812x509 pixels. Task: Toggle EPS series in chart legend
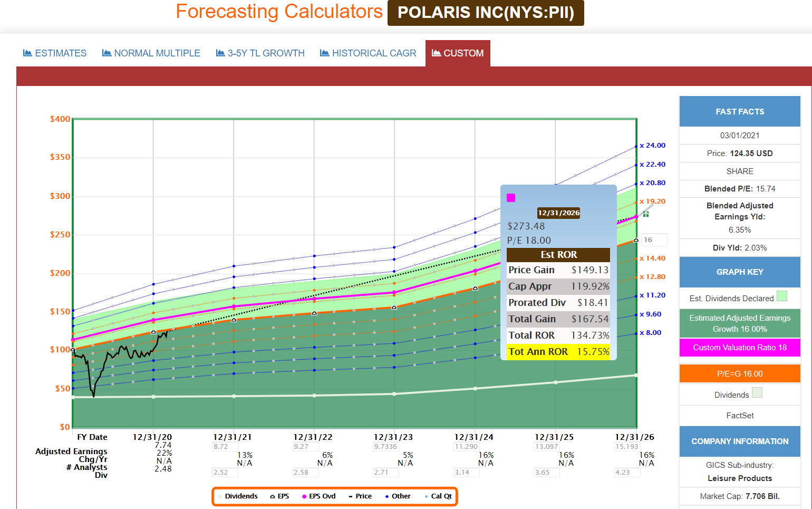tap(279, 496)
